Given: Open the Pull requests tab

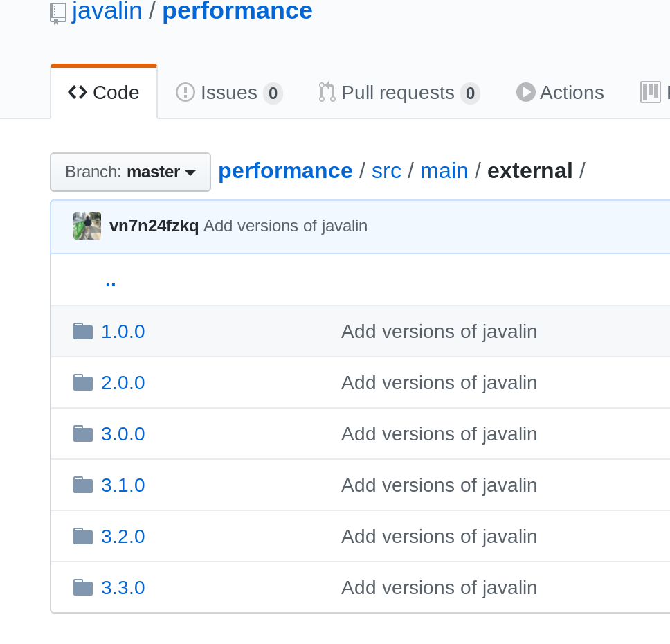Looking at the screenshot, I should coord(399,93).
